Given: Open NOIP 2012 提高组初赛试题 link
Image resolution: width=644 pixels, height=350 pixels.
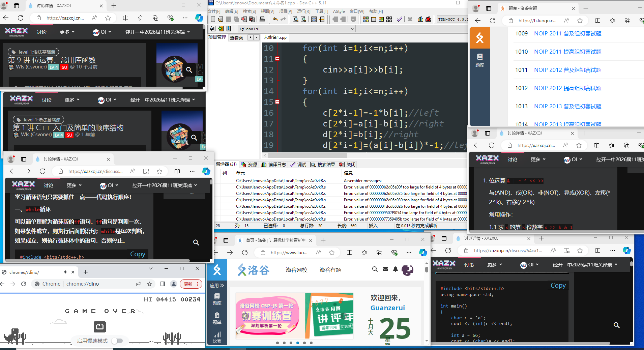Looking at the screenshot, I should click(568, 88).
